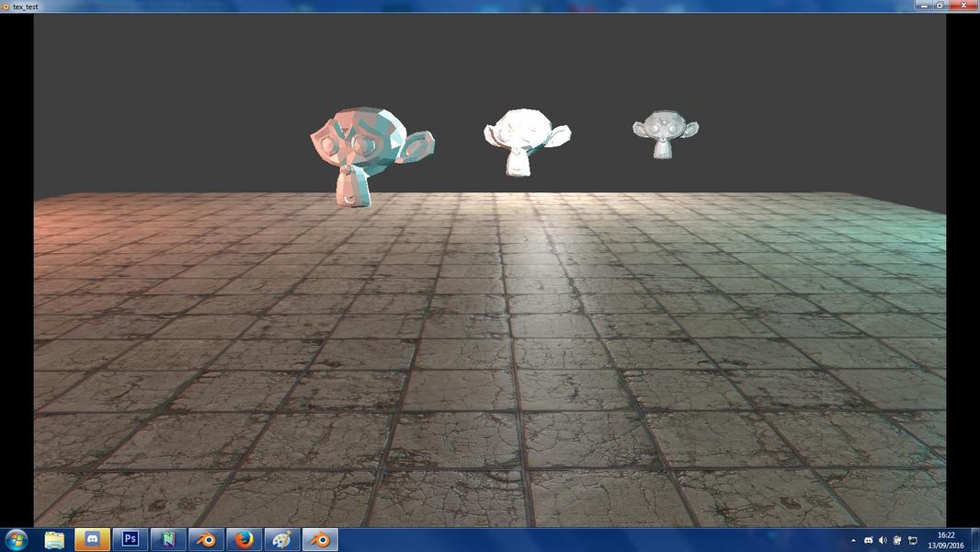
Task: Open Firefox from the taskbar
Action: [x=245, y=539]
